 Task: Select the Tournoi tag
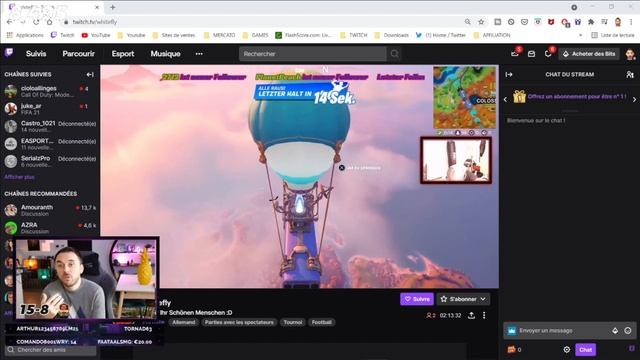tap(293, 322)
